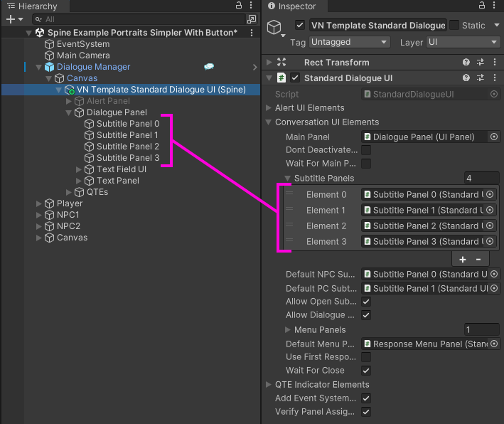The width and height of the screenshot is (504, 424).
Task: Remove an element from Subtitle Panels
Action: [x=478, y=259]
